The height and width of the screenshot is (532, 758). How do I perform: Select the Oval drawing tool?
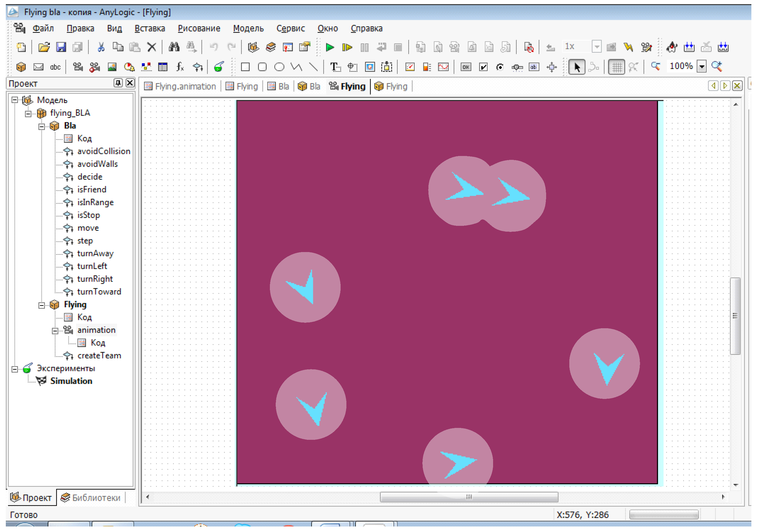[279, 67]
